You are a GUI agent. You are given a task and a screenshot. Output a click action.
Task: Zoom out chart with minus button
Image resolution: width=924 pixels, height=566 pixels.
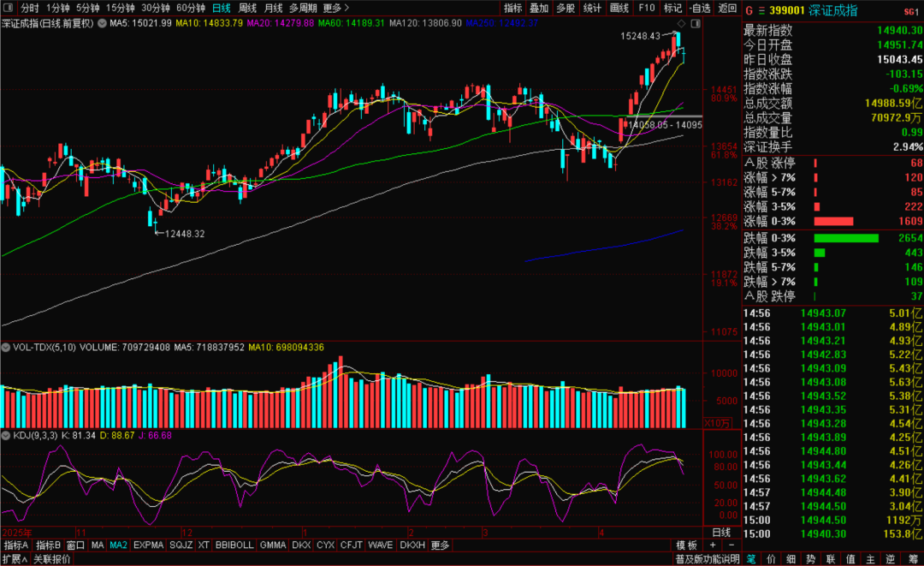click(733, 545)
